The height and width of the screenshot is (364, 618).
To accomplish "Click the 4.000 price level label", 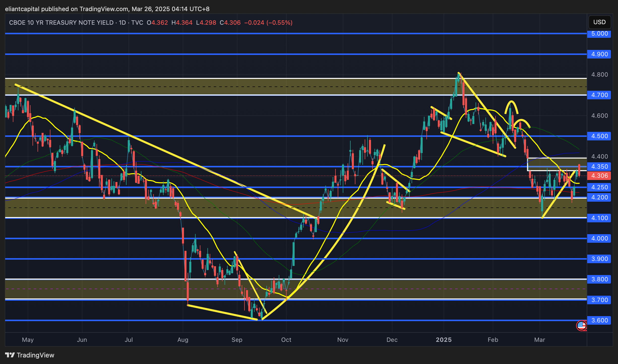I will tap(599, 238).
